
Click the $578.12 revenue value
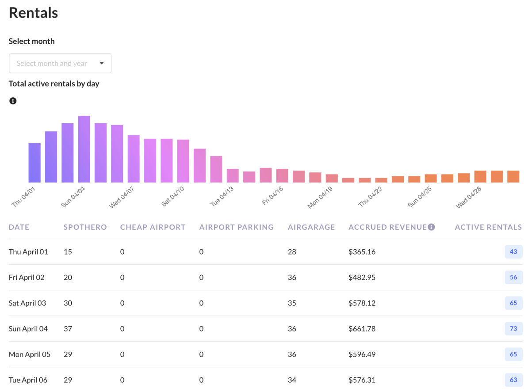point(362,303)
